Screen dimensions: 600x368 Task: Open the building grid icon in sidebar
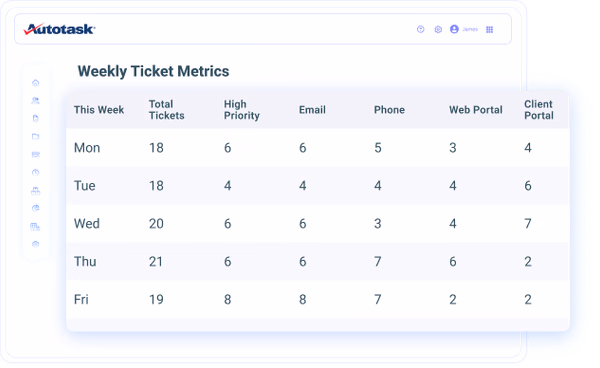click(x=35, y=226)
